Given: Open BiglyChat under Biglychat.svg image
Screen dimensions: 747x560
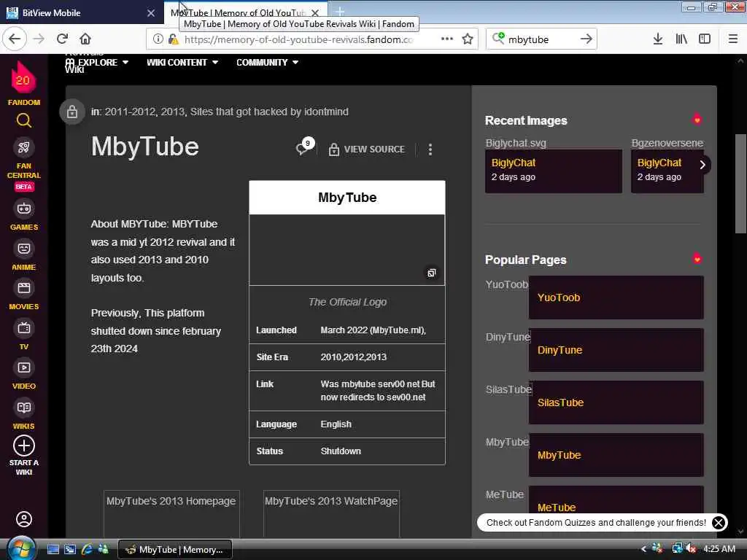Looking at the screenshot, I should pyautogui.click(x=514, y=163).
